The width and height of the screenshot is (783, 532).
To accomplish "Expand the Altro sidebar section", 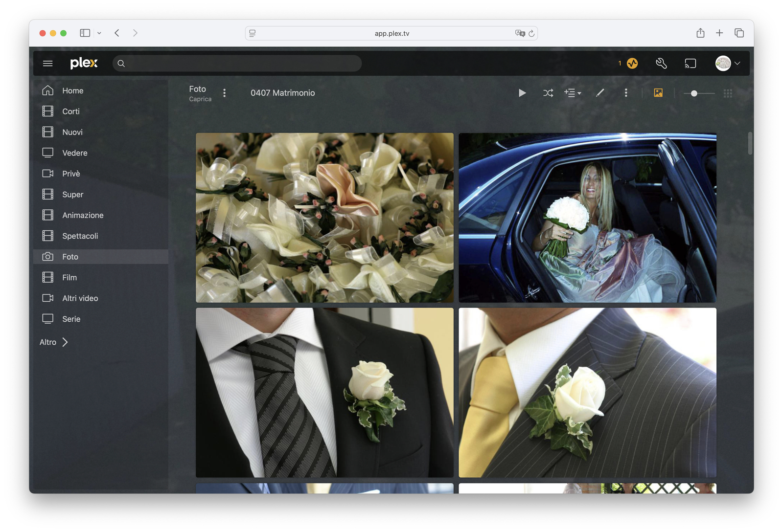I will 53,342.
